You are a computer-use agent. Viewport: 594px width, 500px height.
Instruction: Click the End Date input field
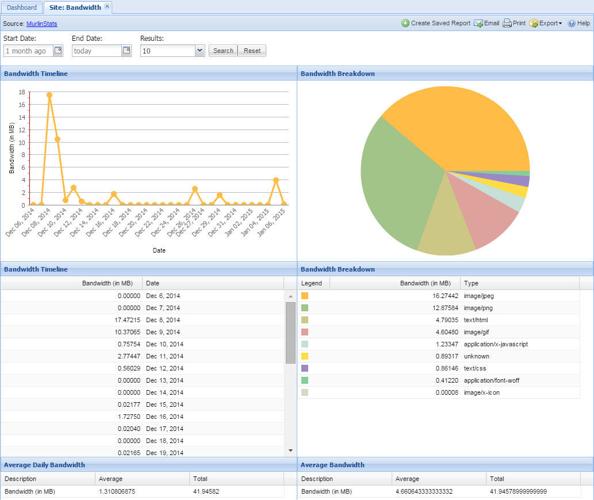97,51
